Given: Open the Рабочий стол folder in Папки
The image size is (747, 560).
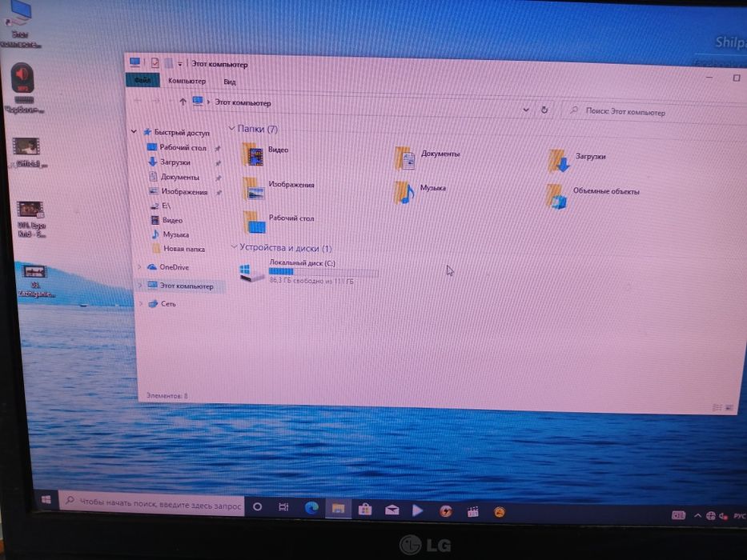Looking at the screenshot, I should 278,222.
